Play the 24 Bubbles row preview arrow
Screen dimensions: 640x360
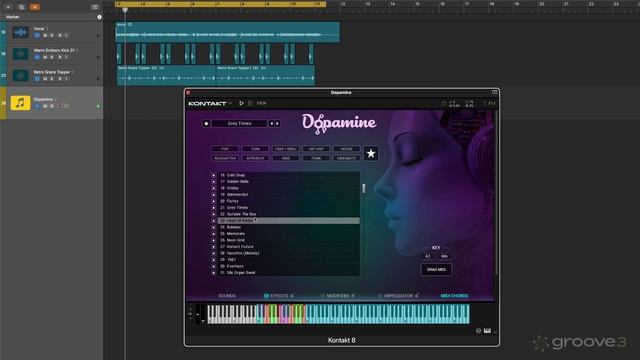[x=213, y=227]
